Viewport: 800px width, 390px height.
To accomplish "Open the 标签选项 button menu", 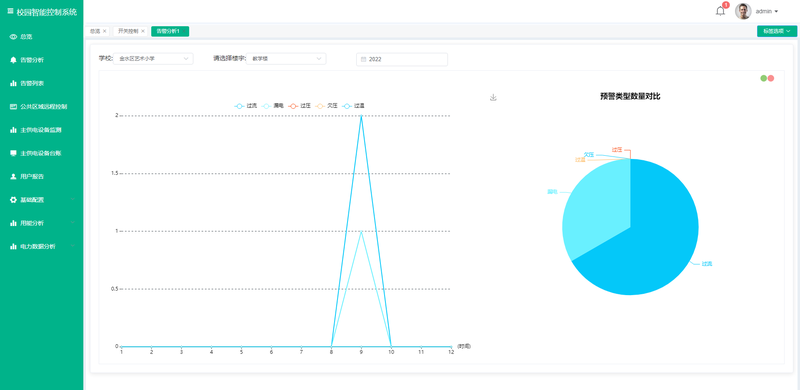I will (777, 31).
